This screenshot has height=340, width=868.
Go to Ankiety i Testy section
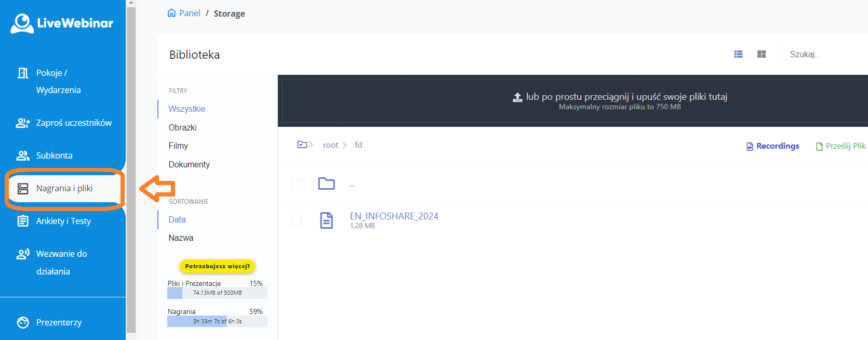click(x=63, y=221)
